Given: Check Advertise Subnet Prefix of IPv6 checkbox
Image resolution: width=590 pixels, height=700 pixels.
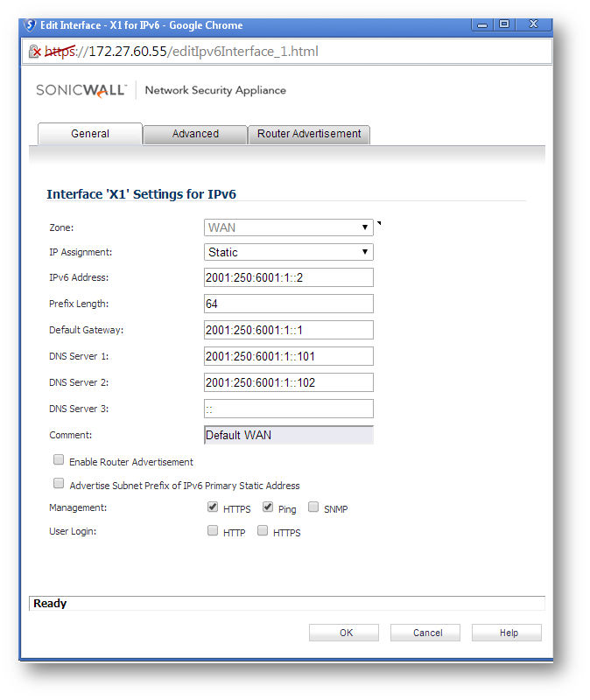Looking at the screenshot, I should (x=59, y=484).
